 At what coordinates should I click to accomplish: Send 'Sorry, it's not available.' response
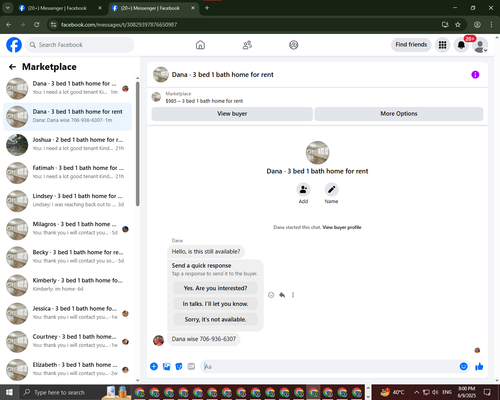point(215,319)
